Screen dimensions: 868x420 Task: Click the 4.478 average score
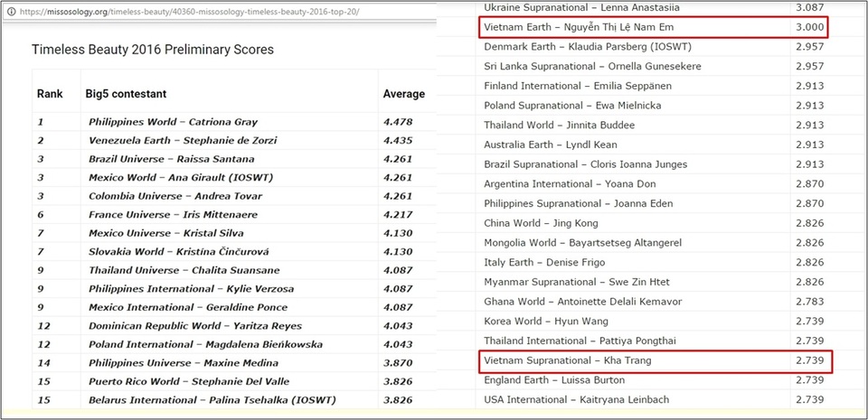[398, 122]
